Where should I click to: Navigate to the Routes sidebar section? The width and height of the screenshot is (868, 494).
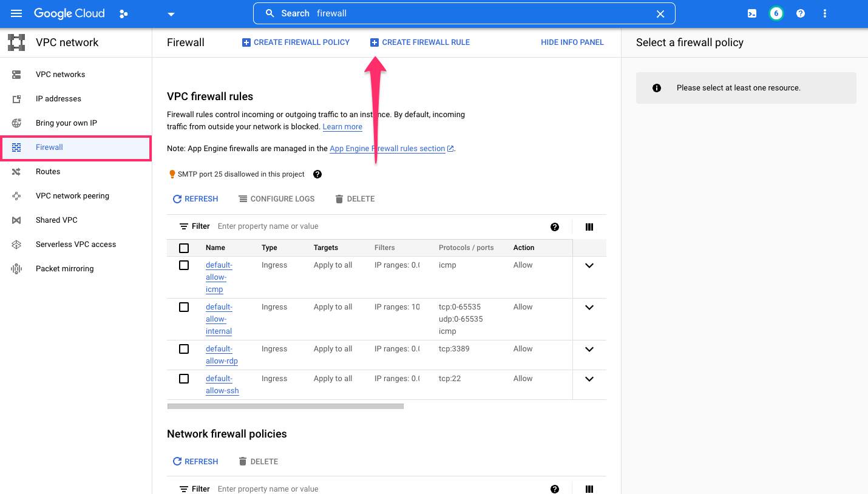(49, 171)
